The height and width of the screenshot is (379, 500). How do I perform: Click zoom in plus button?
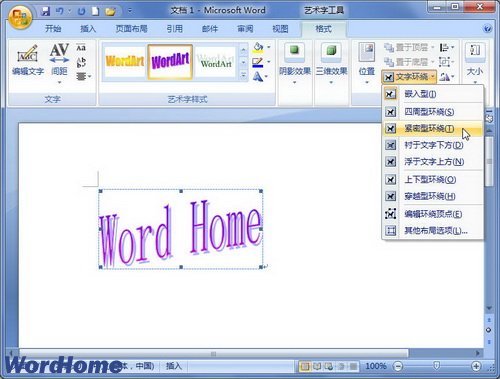(476, 367)
